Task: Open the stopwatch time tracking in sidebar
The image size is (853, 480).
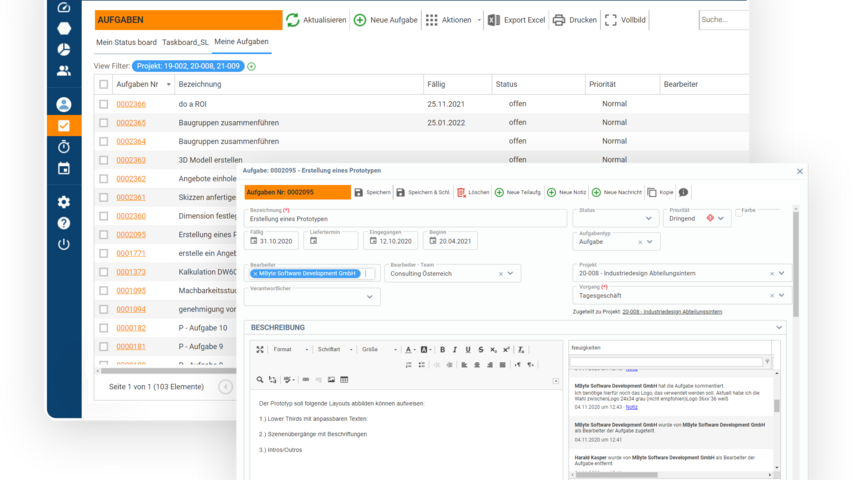Action: coord(64,147)
